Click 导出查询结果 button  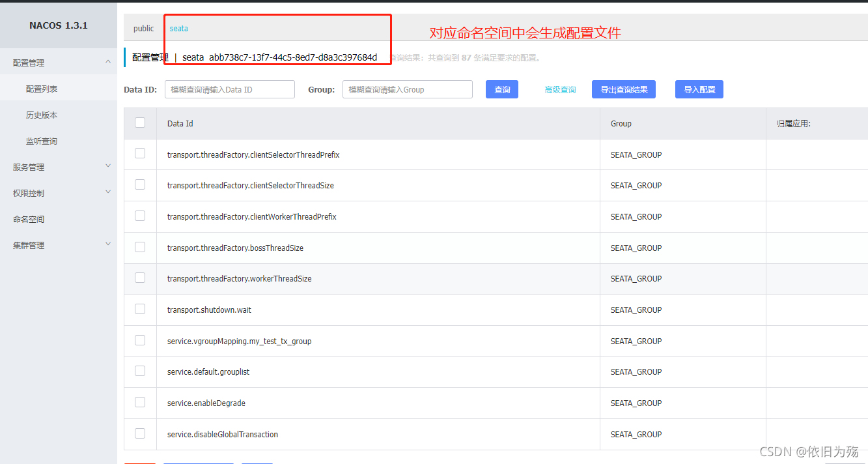pyautogui.click(x=624, y=89)
